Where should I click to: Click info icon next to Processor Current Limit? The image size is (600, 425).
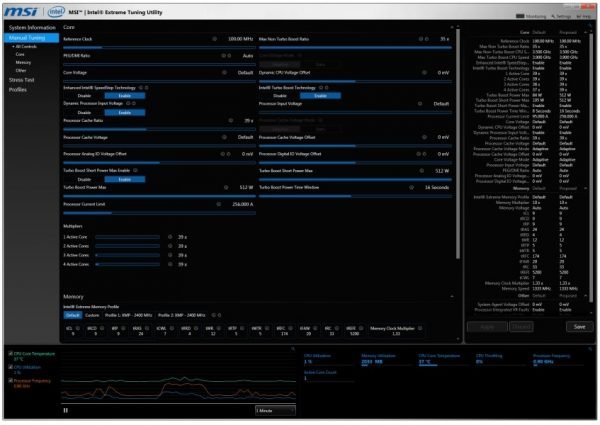(x=218, y=204)
